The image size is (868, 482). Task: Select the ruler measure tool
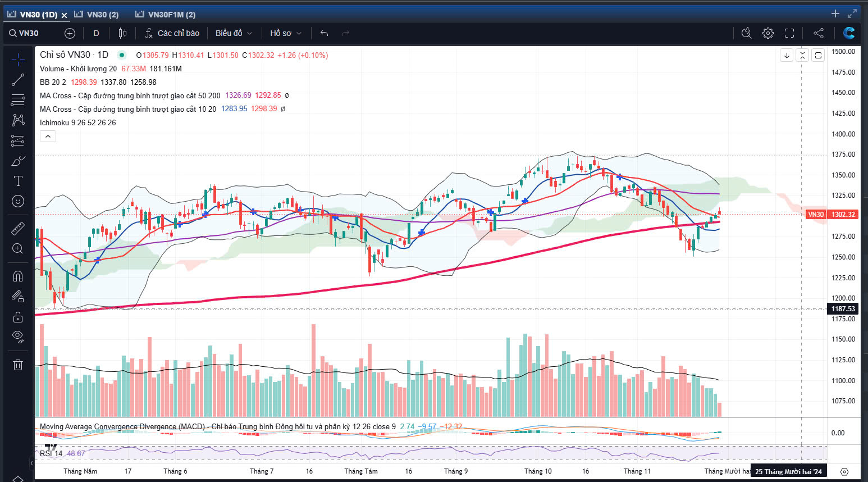point(18,228)
